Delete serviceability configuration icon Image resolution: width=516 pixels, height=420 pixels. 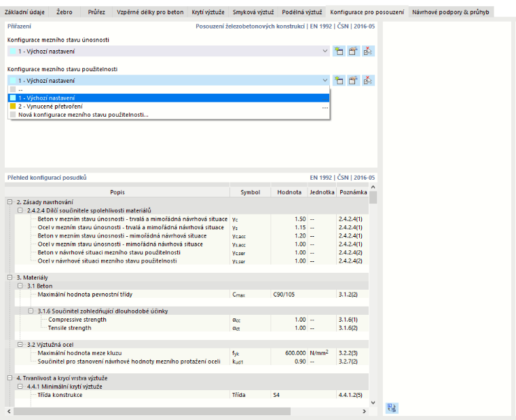click(x=368, y=81)
